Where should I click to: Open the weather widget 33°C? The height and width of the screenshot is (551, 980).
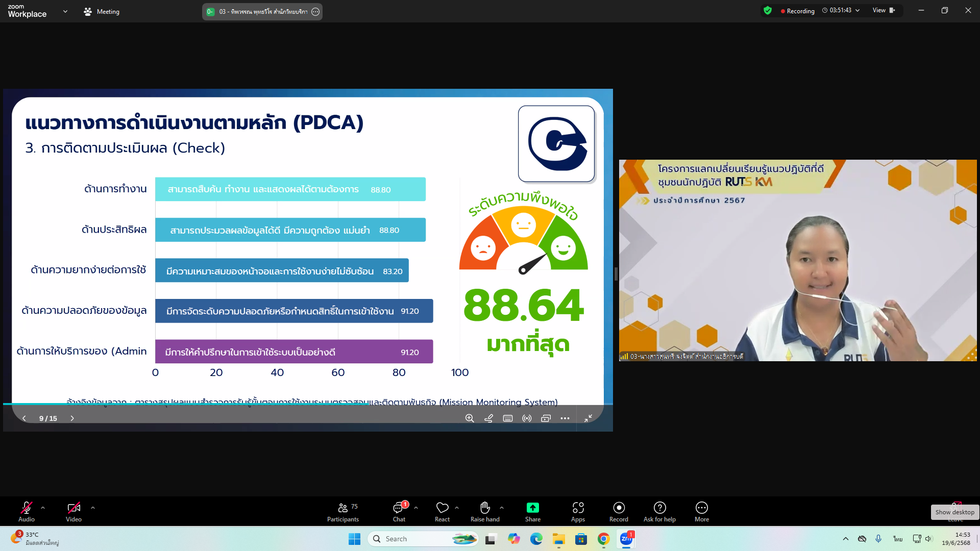point(35,538)
